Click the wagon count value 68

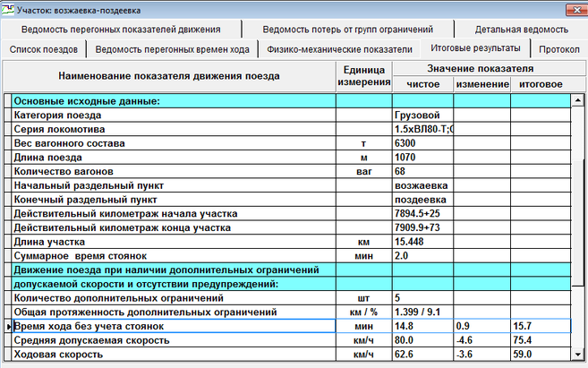(x=400, y=171)
